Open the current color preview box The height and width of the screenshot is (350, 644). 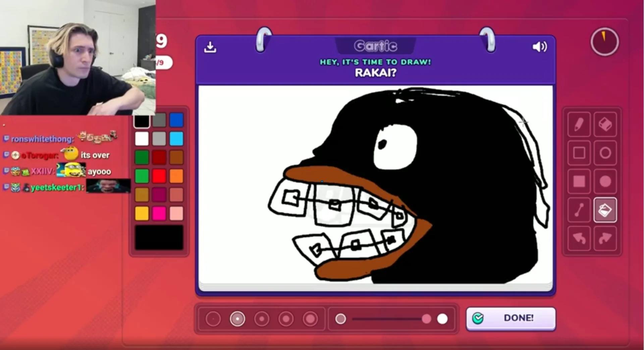coord(159,238)
